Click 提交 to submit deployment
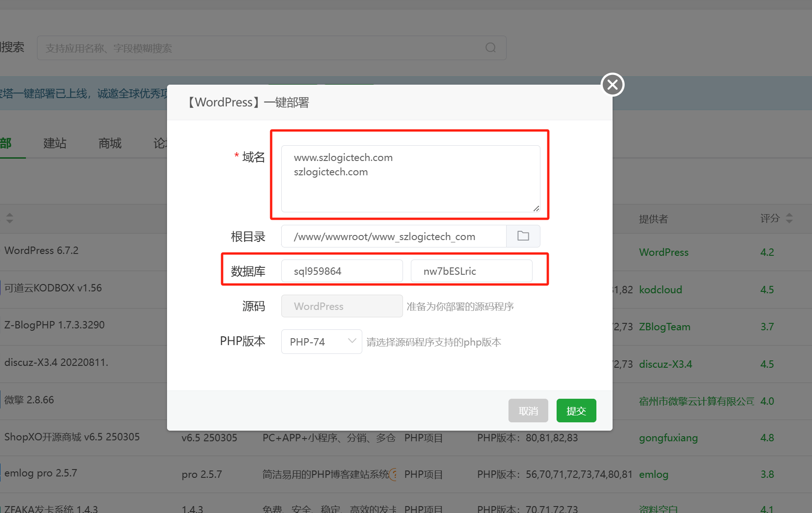Viewport: 812px width, 513px height. point(576,411)
